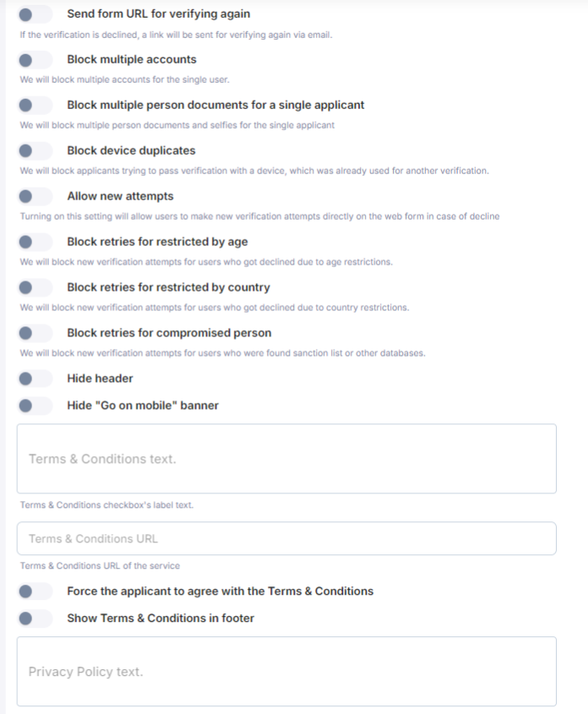Viewport: 588px width, 714px height.
Task: Switch on 'Show Terms & Conditions in footer'
Action: pyautogui.click(x=35, y=619)
